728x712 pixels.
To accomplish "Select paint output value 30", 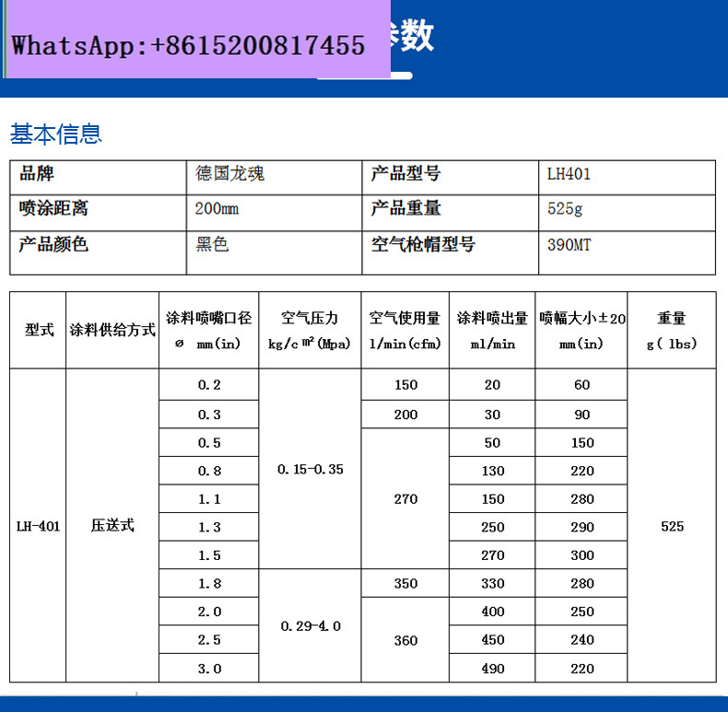I will (492, 414).
